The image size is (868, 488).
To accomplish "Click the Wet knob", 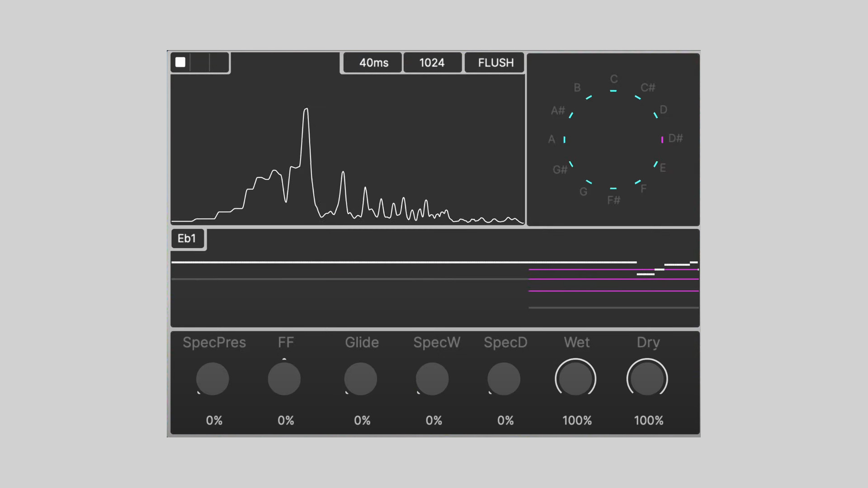I will (x=576, y=379).
